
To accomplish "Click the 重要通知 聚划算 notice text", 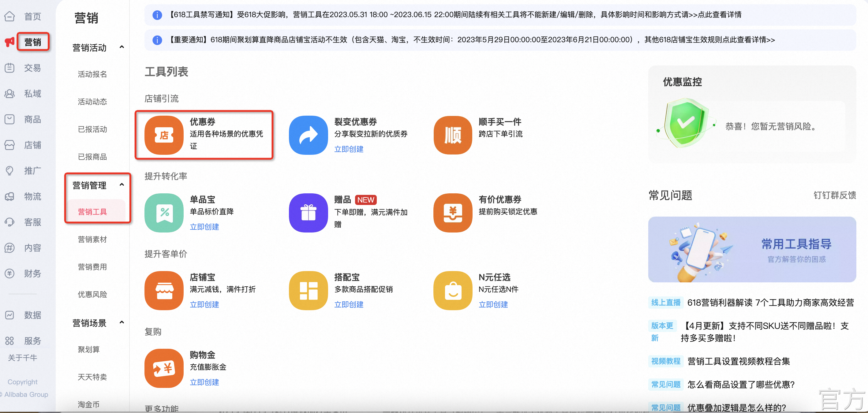I will click(471, 40).
